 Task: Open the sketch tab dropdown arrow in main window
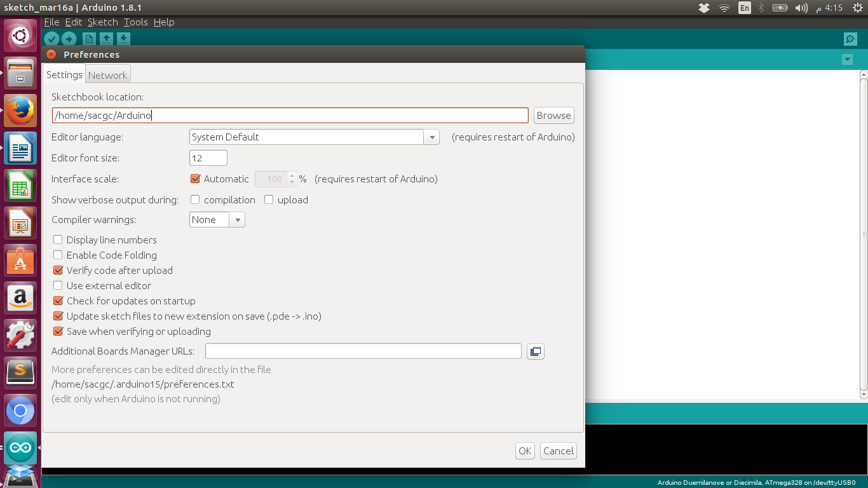[x=847, y=59]
